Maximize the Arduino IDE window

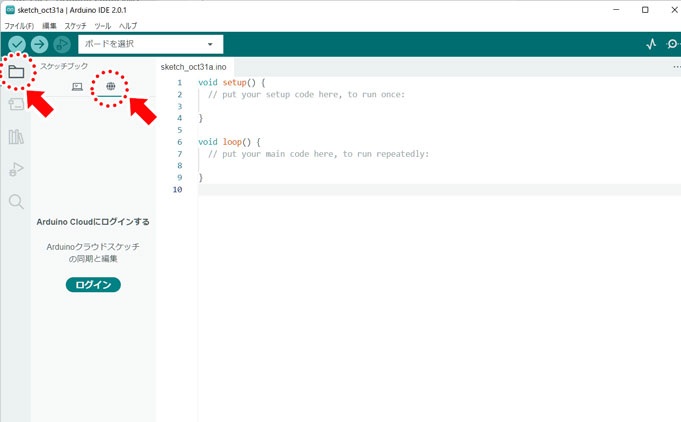[645, 10]
